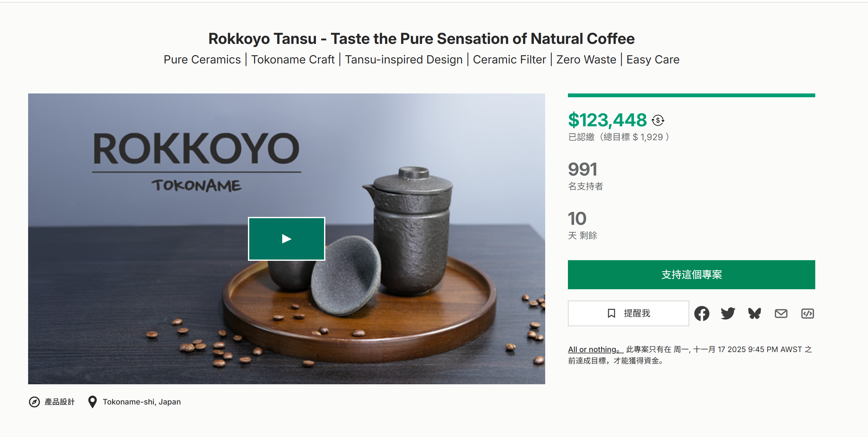868x437 pixels.
Task: Click currency conversion icon beside $123,448
Action: [x=658, y=120]
